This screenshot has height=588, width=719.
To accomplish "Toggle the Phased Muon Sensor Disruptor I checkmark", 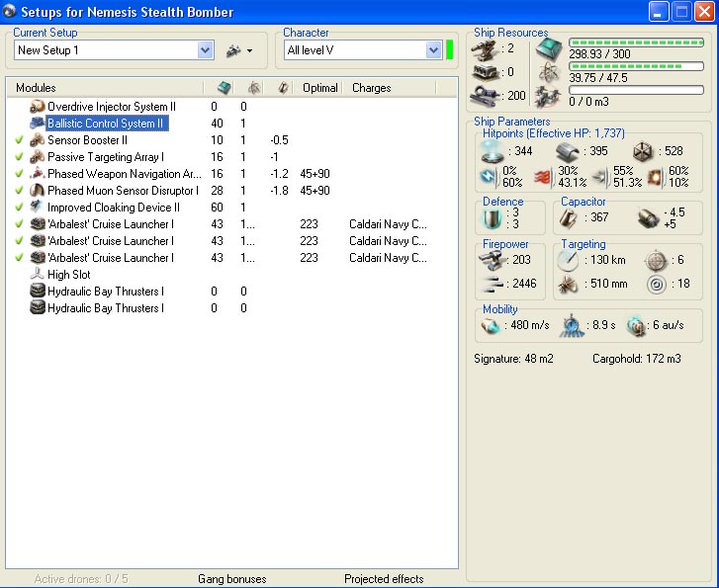I will (x=19, y=191).
